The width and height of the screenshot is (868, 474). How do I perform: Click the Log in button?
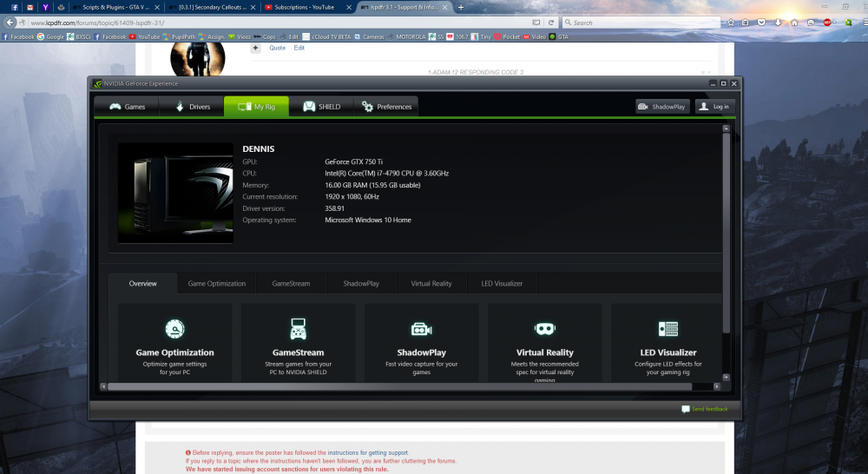[x=714, y=106]
